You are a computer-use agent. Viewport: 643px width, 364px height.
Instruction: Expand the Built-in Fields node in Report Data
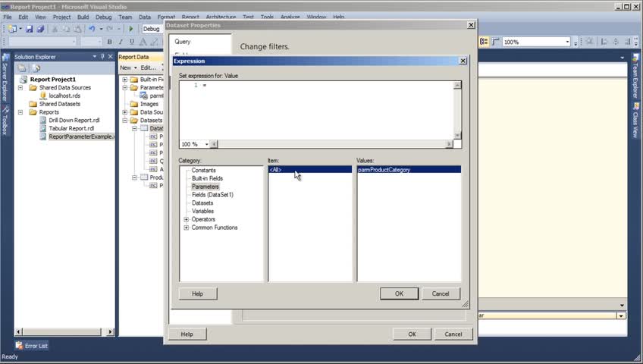coord(124,79)
